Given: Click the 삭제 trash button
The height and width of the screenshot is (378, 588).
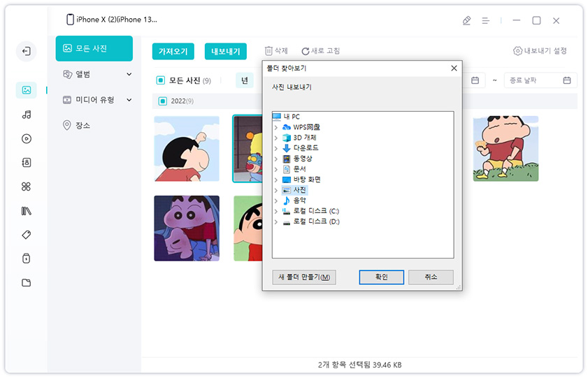Looking at the screenshot, I should click(x=276, y=50).
